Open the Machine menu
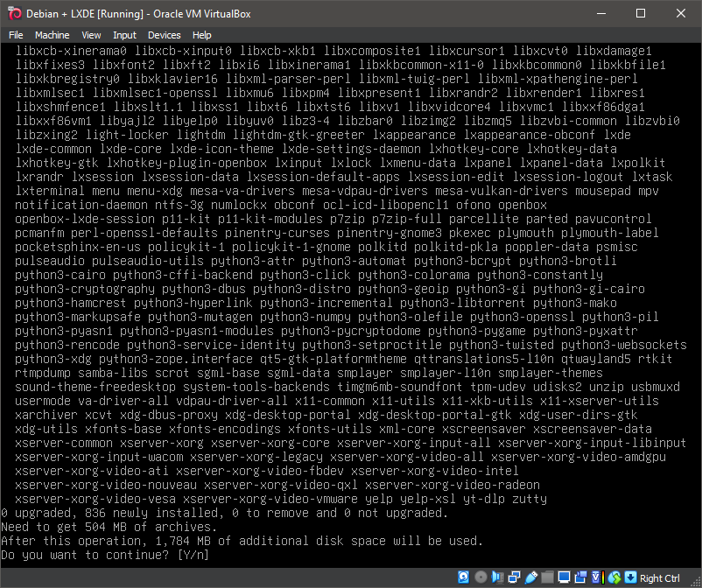Screen dimensions: 702x588 [54, 35]
